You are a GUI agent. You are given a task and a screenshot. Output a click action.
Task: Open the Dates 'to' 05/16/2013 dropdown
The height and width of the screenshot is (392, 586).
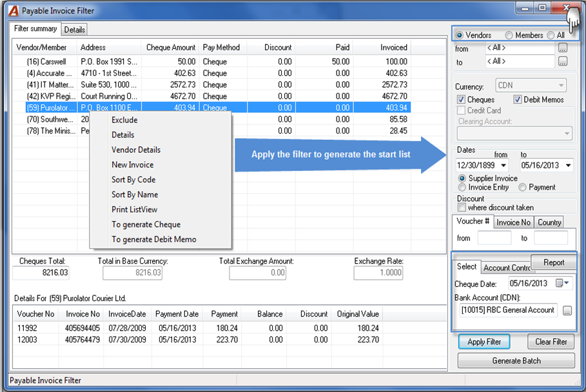click(568, 165)
